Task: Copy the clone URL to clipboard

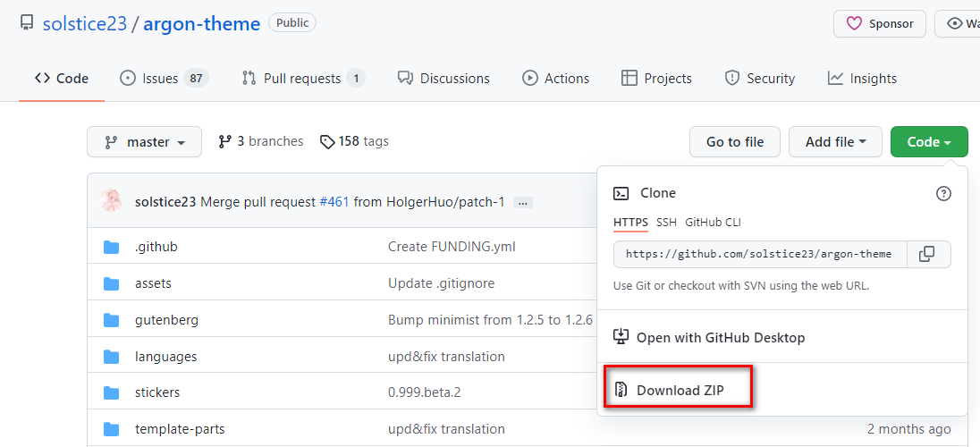Action: tap(928, 255)
